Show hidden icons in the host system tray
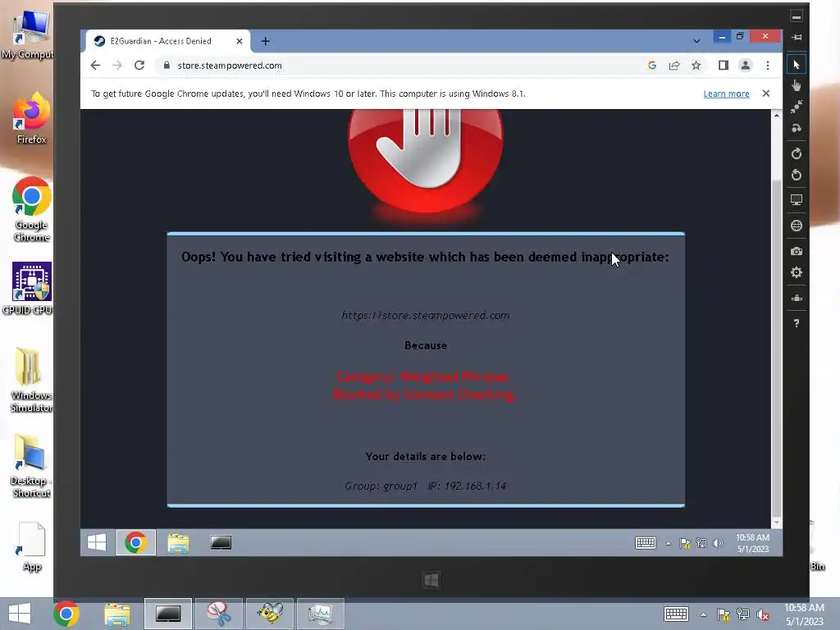This screenshot has width=840, height=630. pos(703,614)
